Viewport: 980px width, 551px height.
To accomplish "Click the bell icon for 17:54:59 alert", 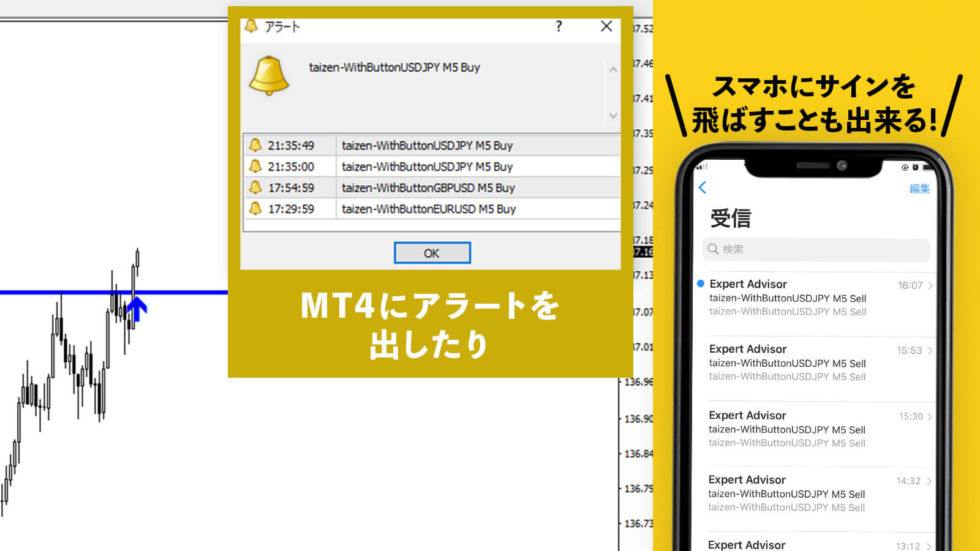I will pos(255,187).
